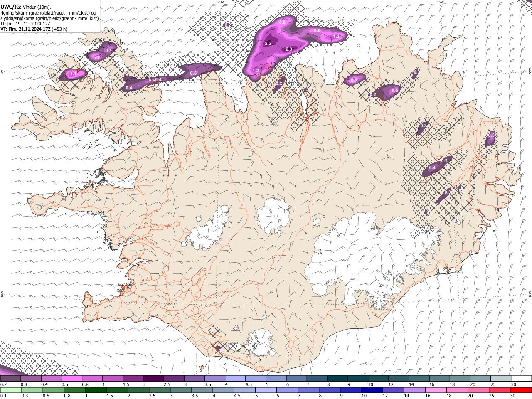Click the '0.5' value on the far east coast
This screenshot has height=399, width=532.
[x=491, y=135]
